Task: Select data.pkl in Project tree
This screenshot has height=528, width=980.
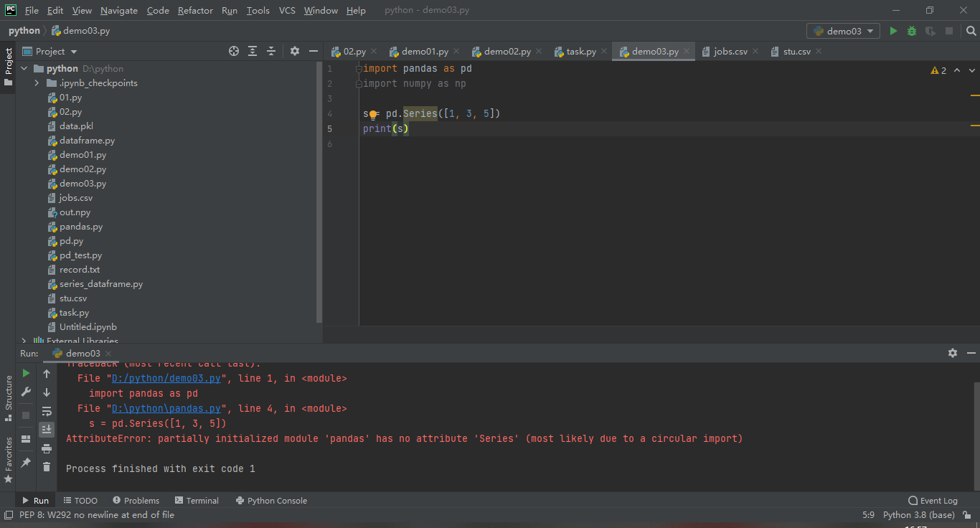Action: tap(76, 126)
